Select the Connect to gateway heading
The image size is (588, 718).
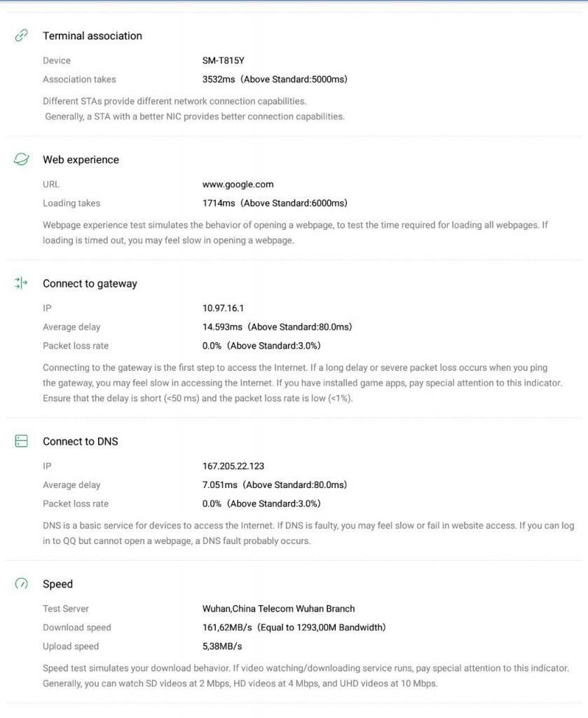pos(90,284)
